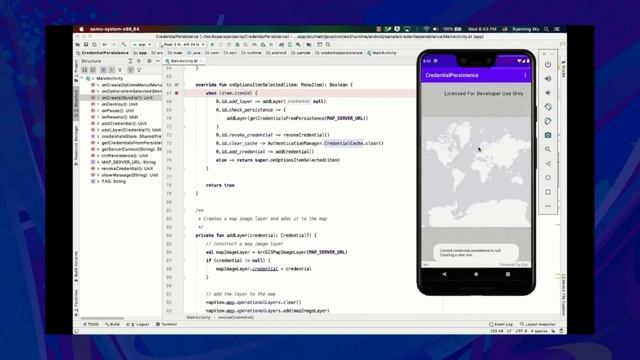The image size is (640, 360).
Task: Click the emulator volume up icon
Action: pos(548,78)
